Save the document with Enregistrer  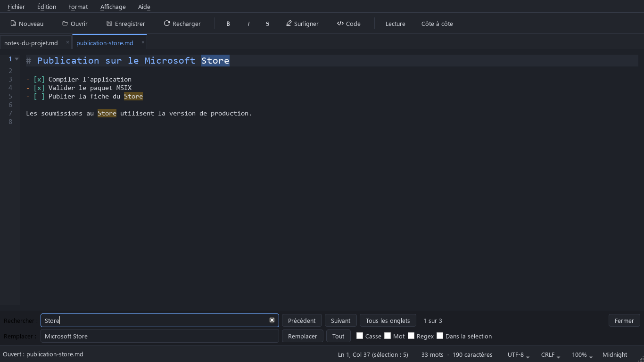[x=126, y=24]
